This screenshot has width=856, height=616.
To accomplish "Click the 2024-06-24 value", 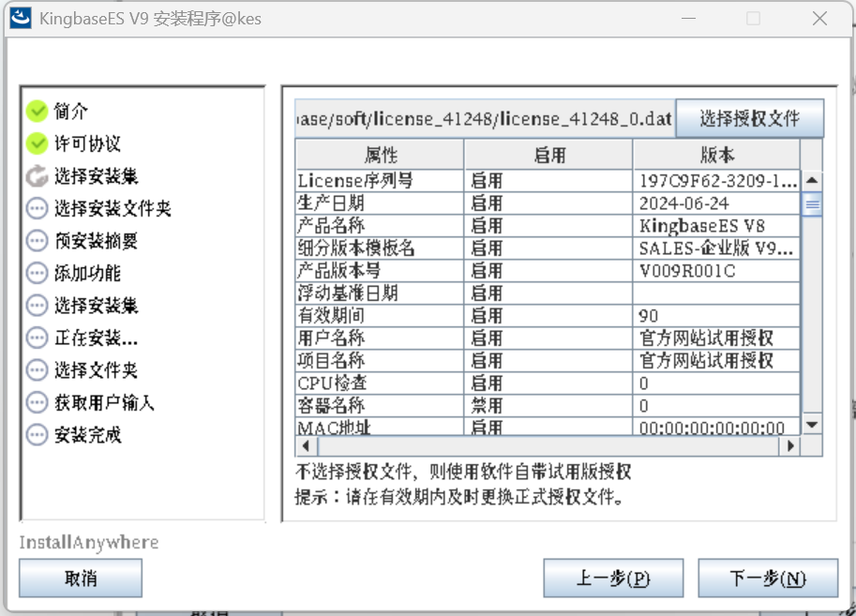I will [x=684, y=203].
